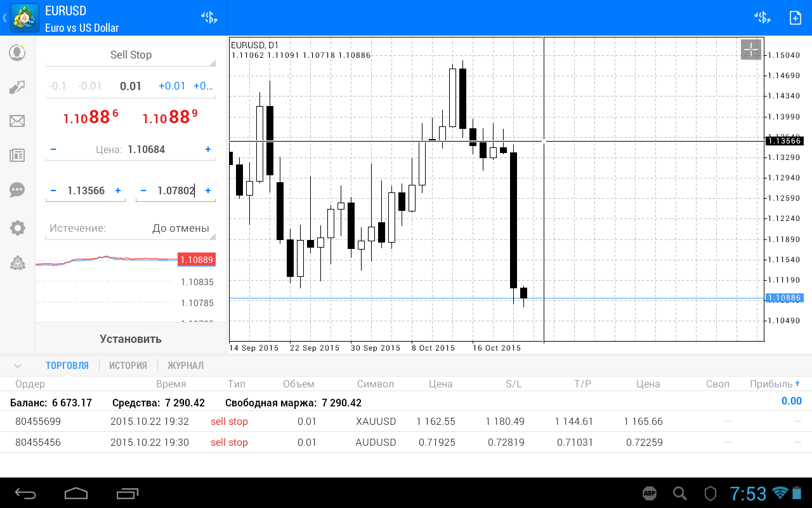
Task: Tap shield icon in system bar
Action: (x=710, y=493)
